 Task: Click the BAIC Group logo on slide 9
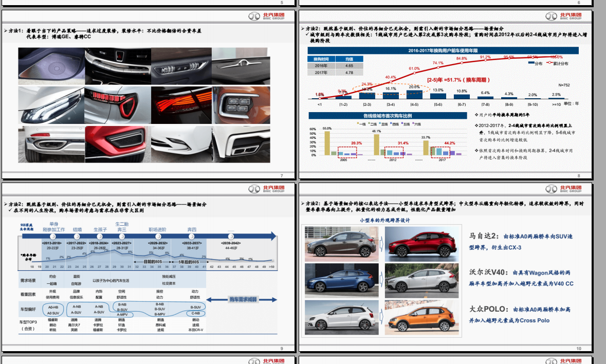(266, 189)
